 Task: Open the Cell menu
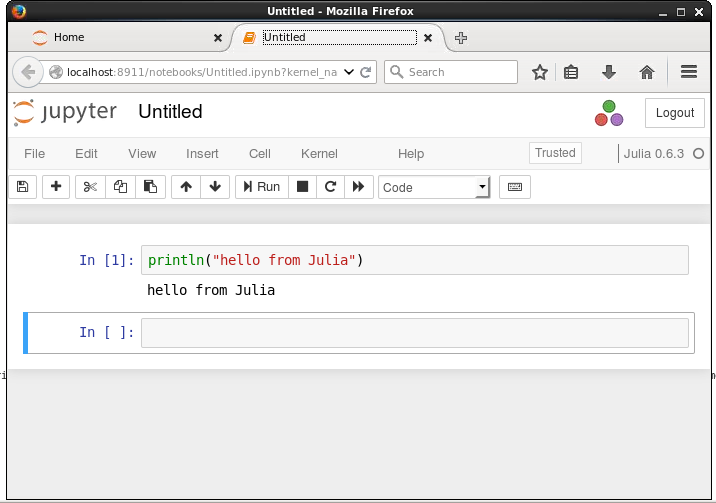coord(260,154)
